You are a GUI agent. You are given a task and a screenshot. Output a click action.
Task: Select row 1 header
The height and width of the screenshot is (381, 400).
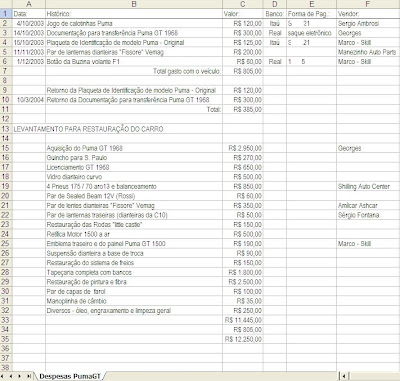click(x=6, y=14)
